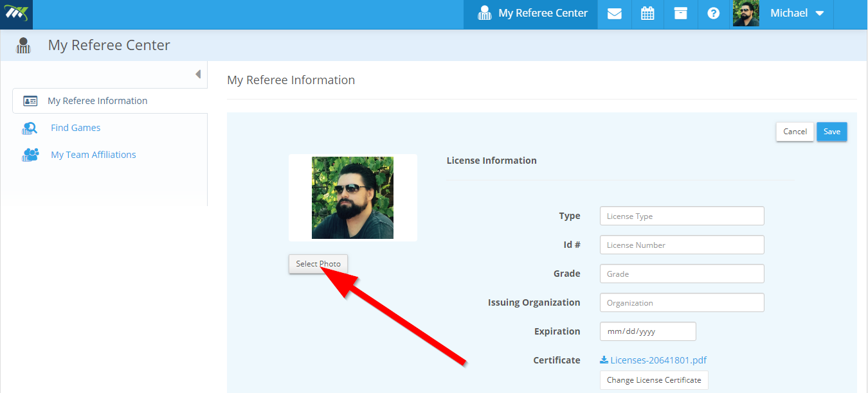The width and height of the screenshot is (868, 393).
Task: Click the Find Games magnifier icon
Action: 30,128
